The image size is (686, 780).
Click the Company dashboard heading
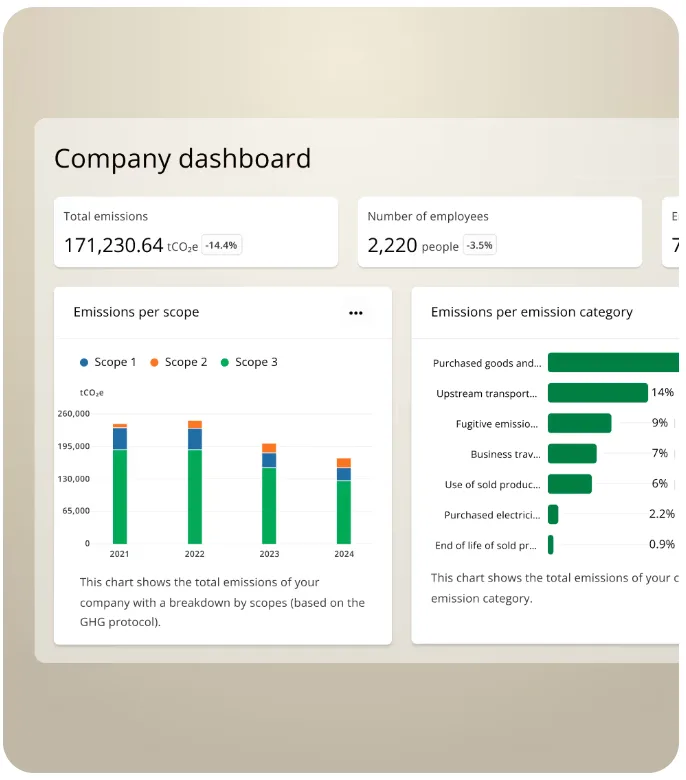tap(183, 159)
